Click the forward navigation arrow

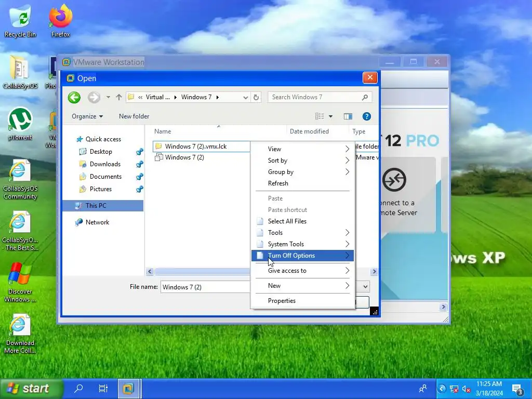94,97
